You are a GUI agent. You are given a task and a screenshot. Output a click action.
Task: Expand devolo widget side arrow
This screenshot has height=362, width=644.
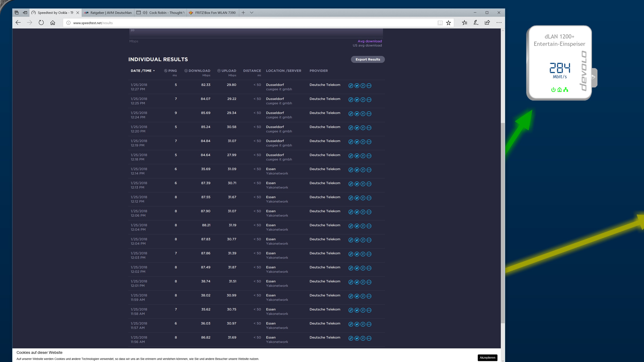pos(594,77)
